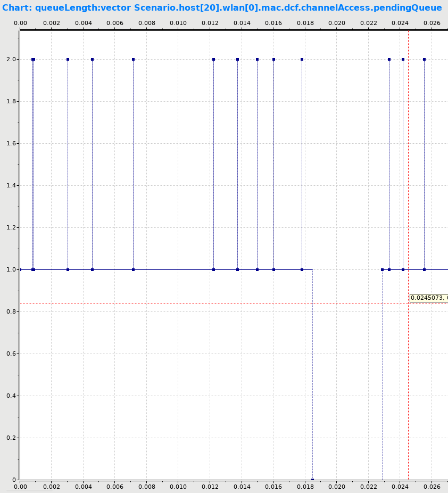The image size is (448, 493).
Task: Click the 1.2 label on the vertical axis
Action: (x=10, y=228)
